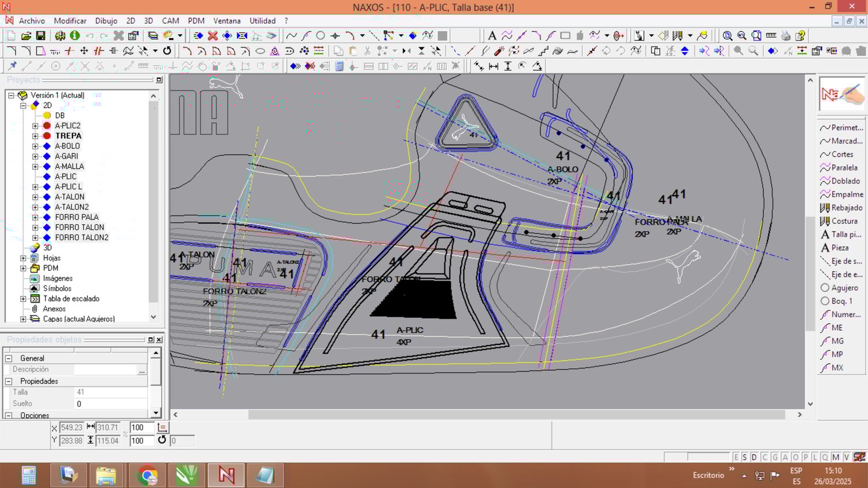Screen dimensions: 868x488
Task: Open the CAM menu
Action: pyautogui.click(x=170, y=21)
